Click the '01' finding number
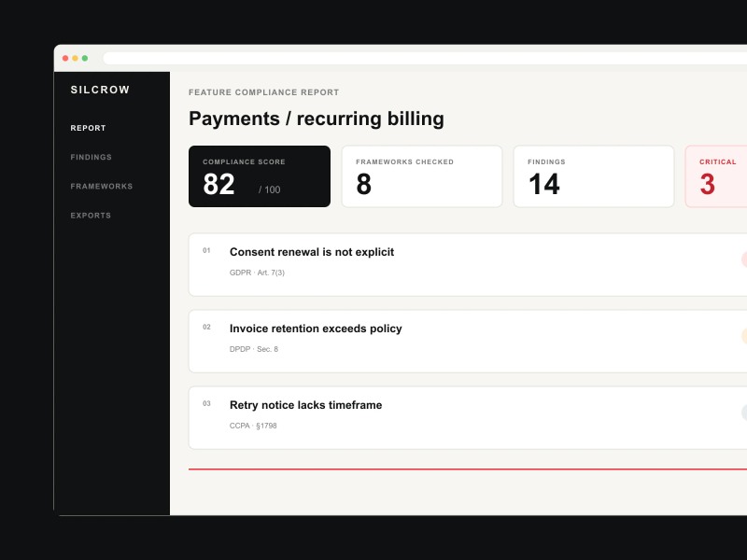This screenshot has height=560, width=747. pyautogui.click(x=206, y=250)
